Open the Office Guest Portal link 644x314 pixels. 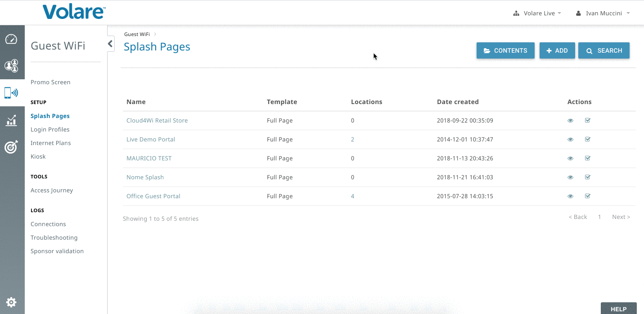pyautogui.click(x=153, y=196)
